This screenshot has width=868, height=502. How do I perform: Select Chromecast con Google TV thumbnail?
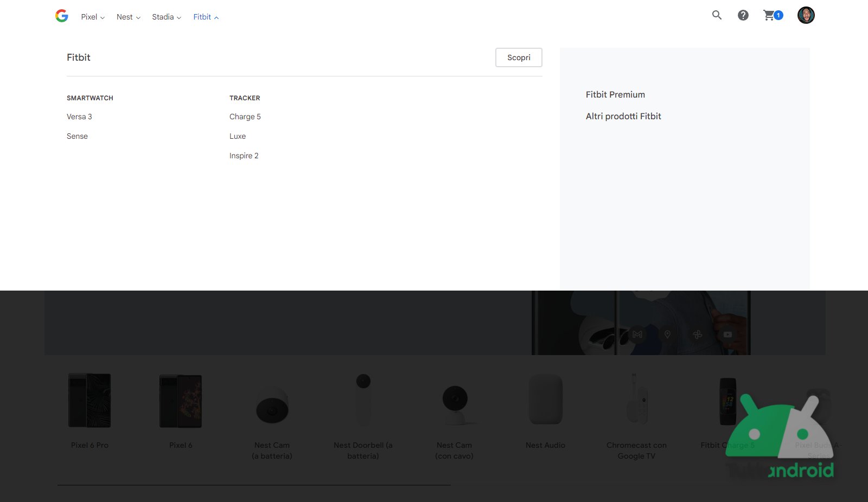tap(636, 399)
